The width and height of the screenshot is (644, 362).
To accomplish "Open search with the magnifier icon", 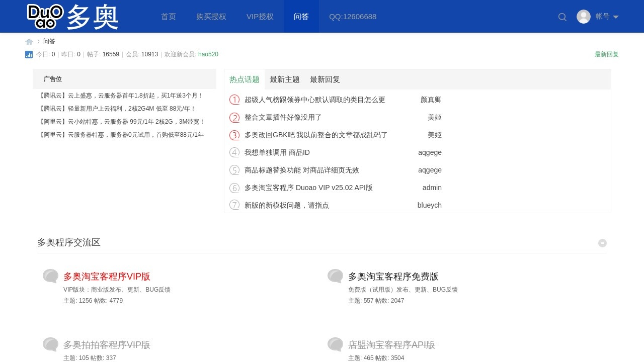I will pyautogui.click(x=562, y=17).
